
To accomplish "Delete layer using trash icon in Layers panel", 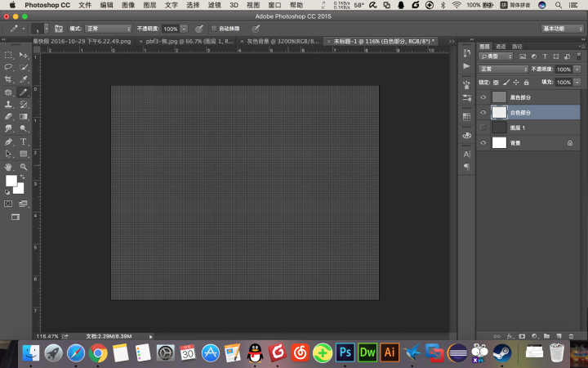I will click(571, 336).
